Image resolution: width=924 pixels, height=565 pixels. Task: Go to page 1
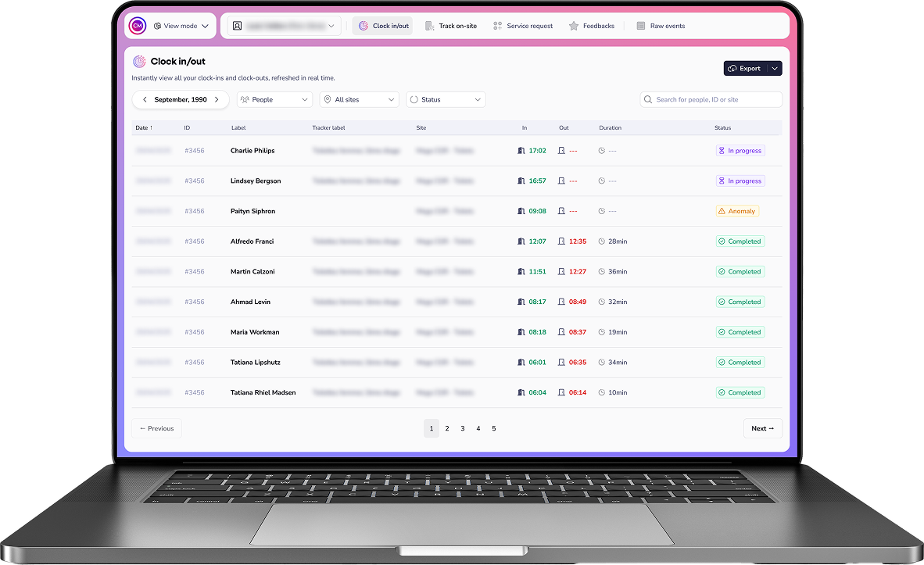[432, 428]
